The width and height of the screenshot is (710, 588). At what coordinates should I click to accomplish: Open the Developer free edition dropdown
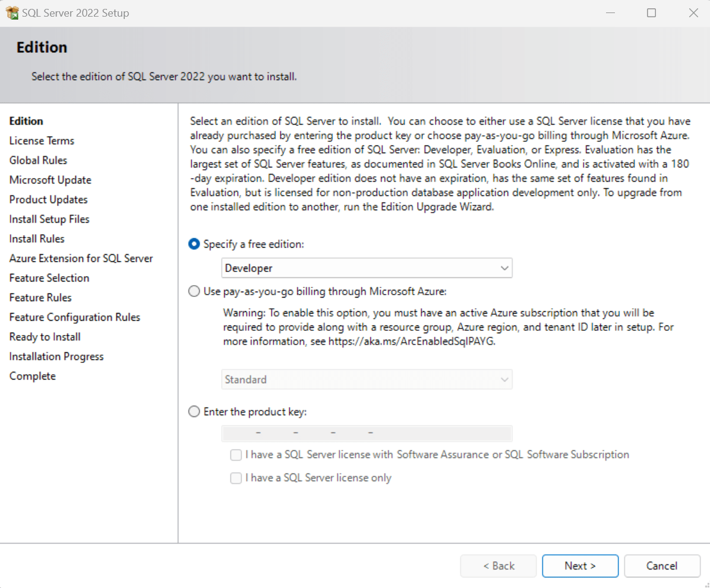(367, 268)
